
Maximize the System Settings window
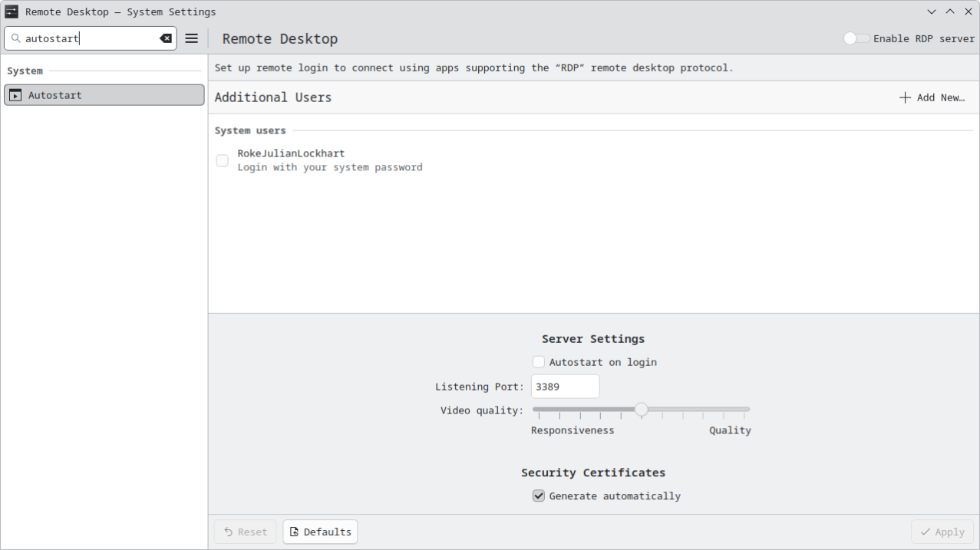pos(949,12)
